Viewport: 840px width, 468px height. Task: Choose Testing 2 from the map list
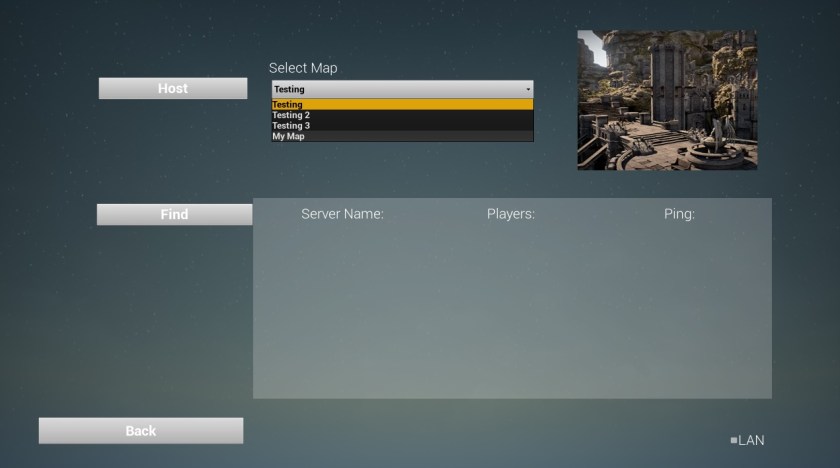tap(401, 115)
